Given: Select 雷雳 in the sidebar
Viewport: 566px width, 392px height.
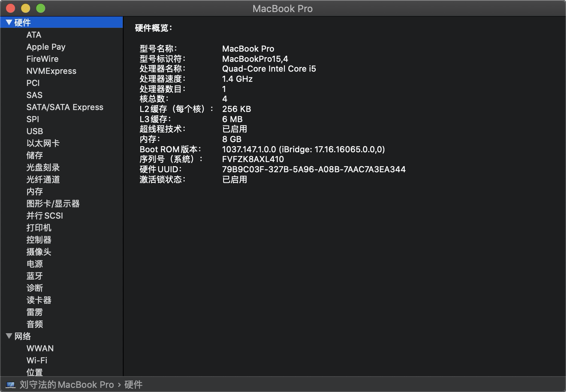Looking at the screenshot, I should click(x=35, y=312).
